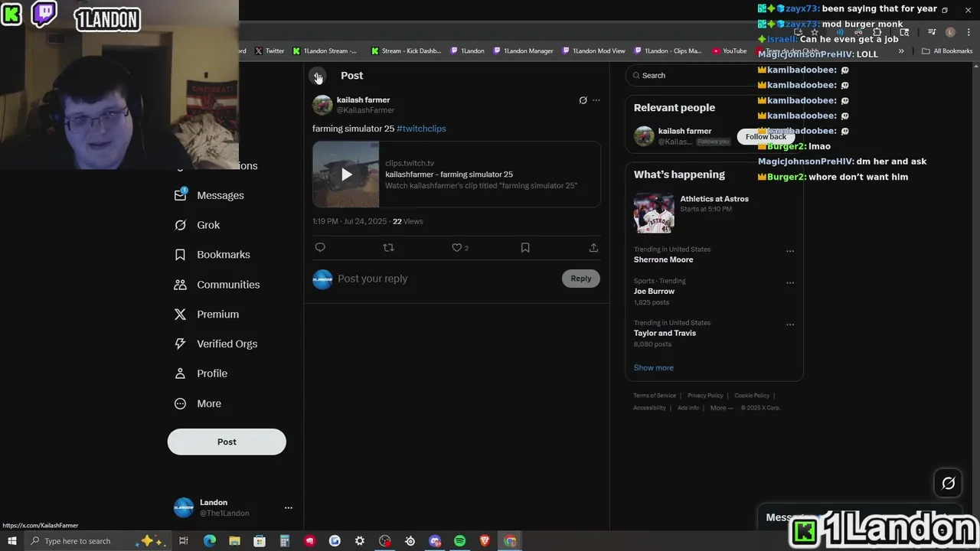Click Follow back for kailash farmer
Screen dimensions: 980x551
(766, 136)
